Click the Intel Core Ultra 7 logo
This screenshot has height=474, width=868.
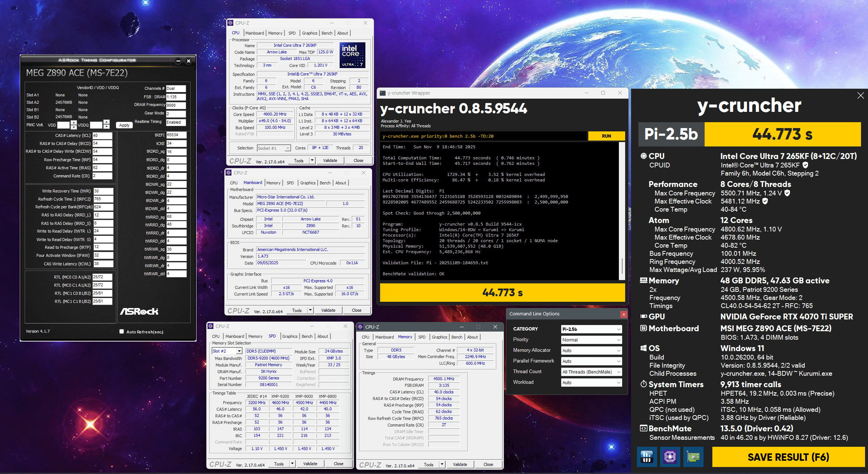click(x=352, y=55)
